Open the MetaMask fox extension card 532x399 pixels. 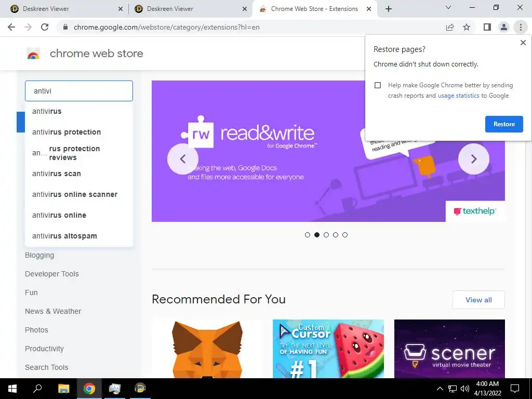[x=207, y=349]
